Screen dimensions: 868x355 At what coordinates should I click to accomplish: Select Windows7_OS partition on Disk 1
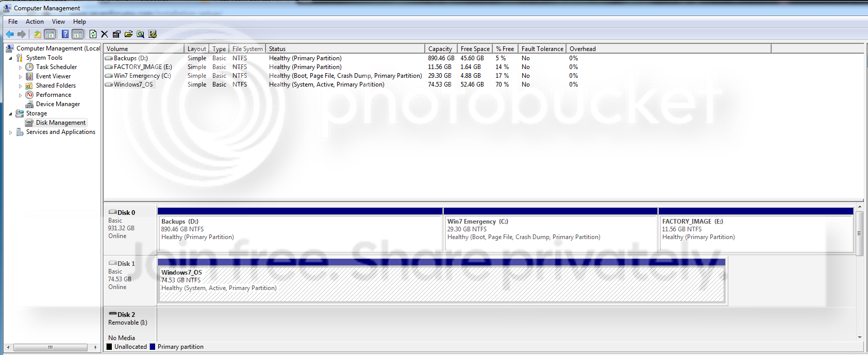click(441, 281)
